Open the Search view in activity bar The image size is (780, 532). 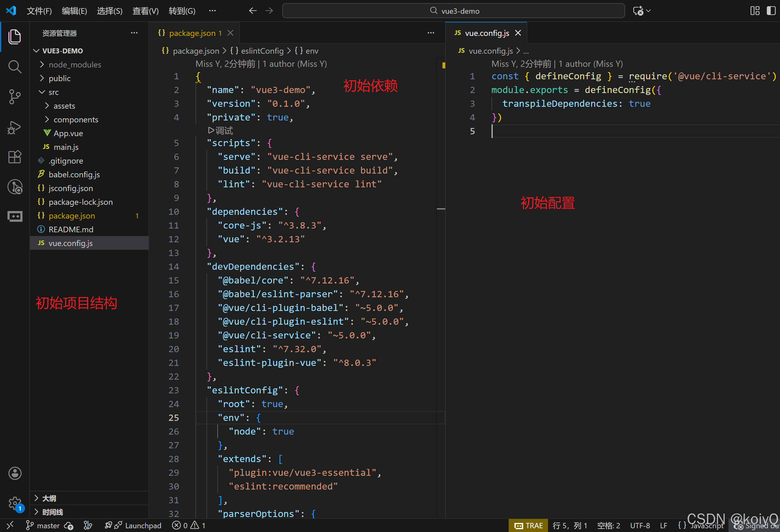14,66
